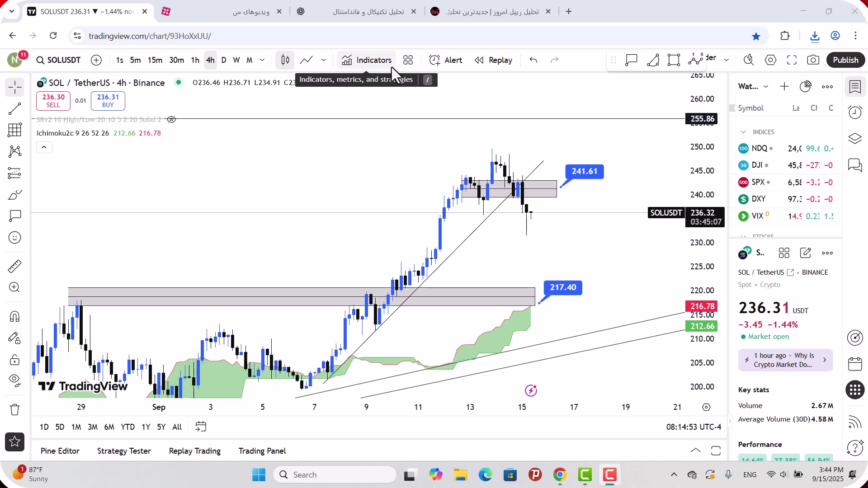Select the daily D timeframe

pos(224,60)
